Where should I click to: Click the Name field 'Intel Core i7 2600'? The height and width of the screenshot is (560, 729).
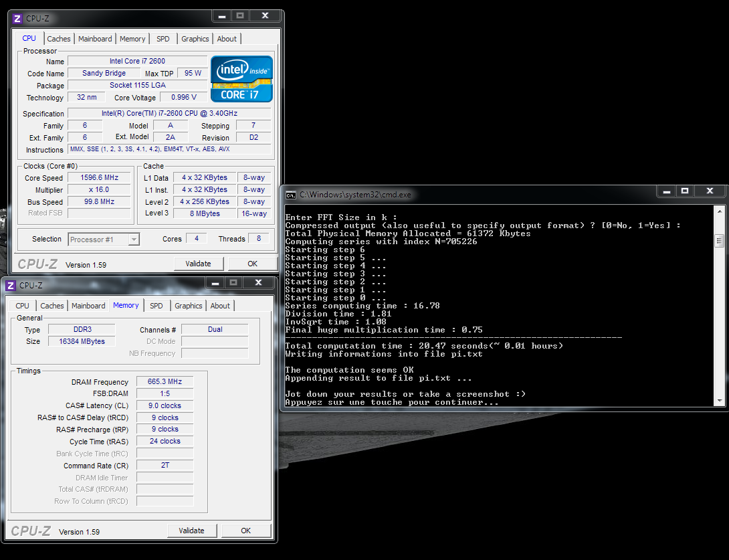coord(138,61)
